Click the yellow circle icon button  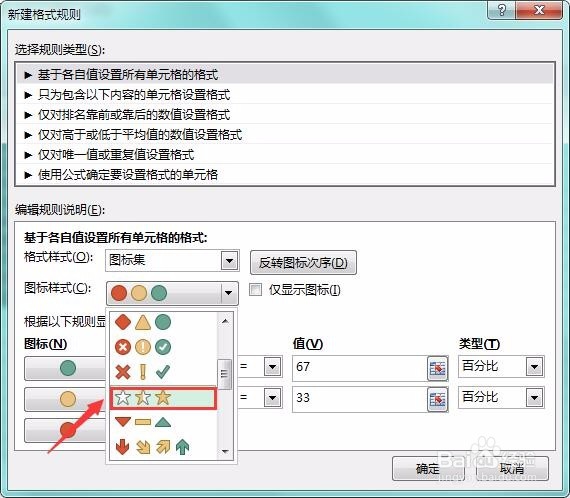coord(65,399)
